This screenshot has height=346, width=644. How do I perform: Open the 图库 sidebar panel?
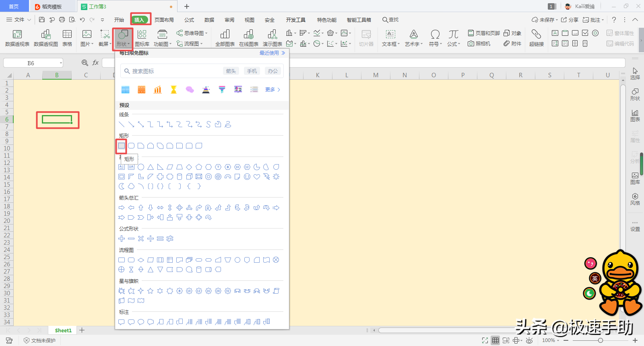(x=635, y=178)
